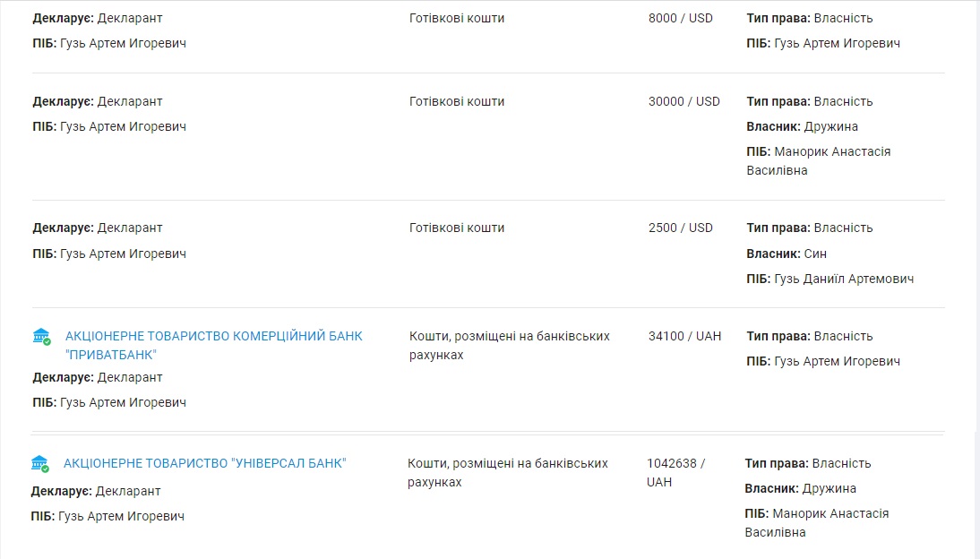Select the 1042638 / UAH amount

pos(675,472)
